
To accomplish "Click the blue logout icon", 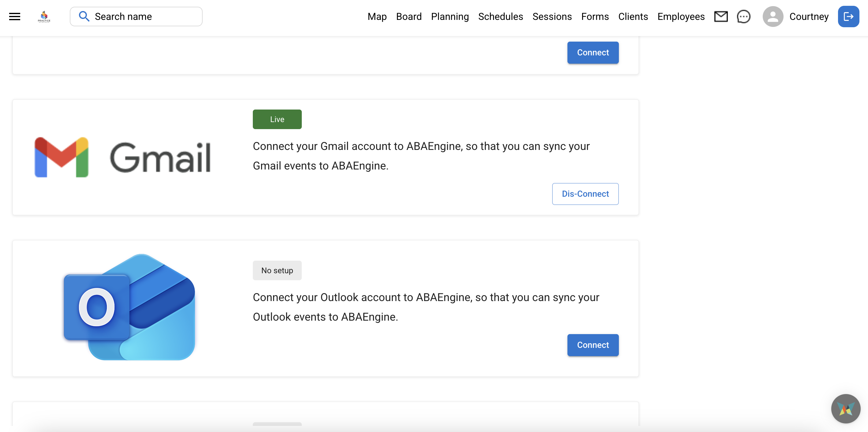I will (848, 17).
